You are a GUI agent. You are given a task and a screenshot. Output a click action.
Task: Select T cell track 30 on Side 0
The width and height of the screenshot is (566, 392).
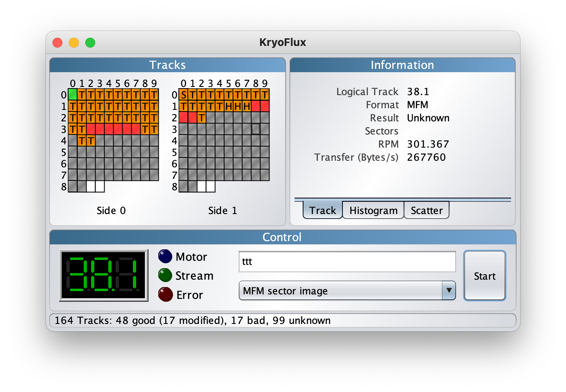pos(73,129)
